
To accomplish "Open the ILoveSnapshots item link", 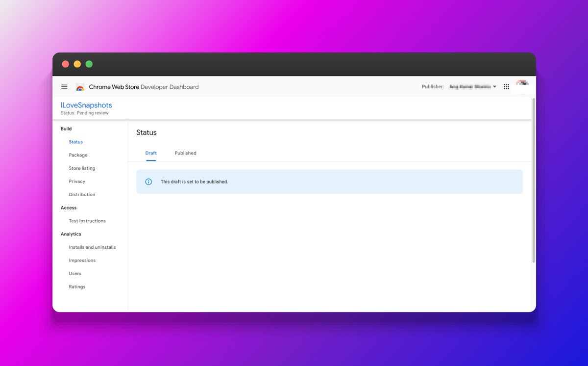I will pyautogui.click(x=86, y=105).
